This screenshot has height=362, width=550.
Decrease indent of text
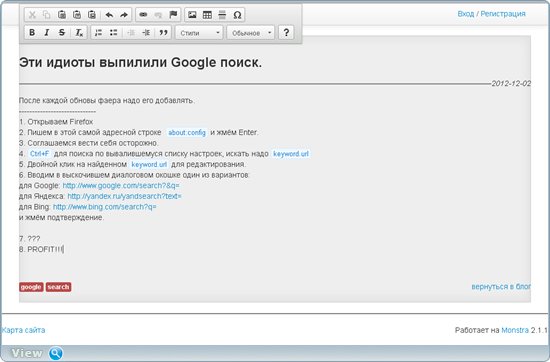click(131, 33)
